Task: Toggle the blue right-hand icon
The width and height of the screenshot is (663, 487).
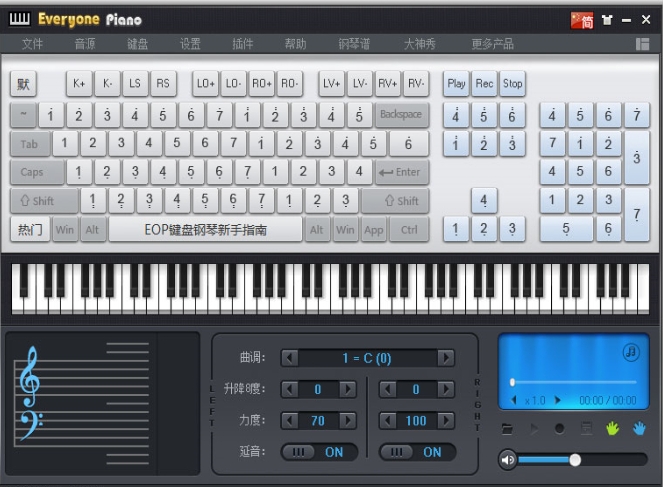Action: pos(639,429)
